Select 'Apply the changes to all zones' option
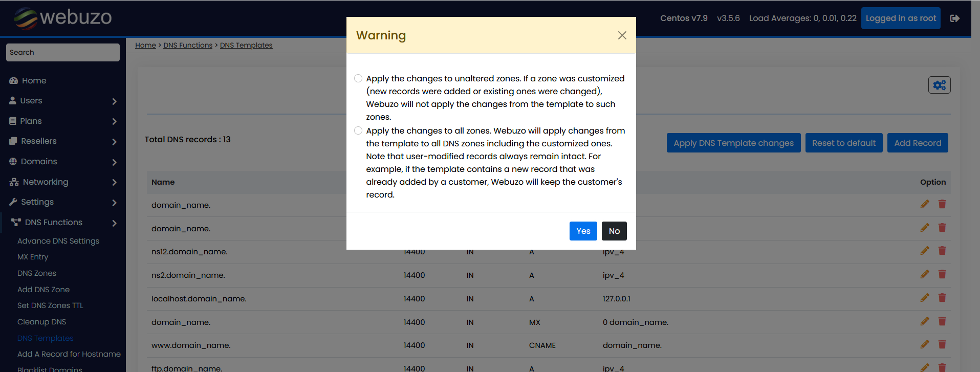 (x=358, y=130)
